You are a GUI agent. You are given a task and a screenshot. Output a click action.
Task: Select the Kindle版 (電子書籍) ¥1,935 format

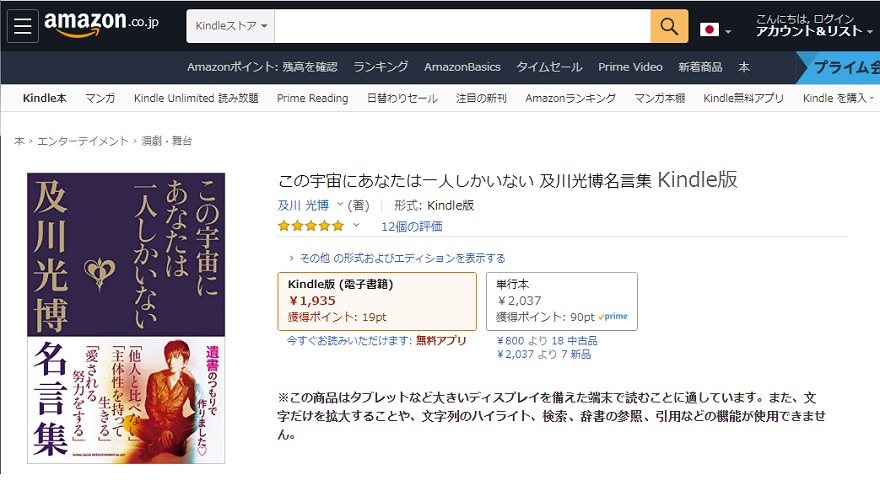[377, 301]
